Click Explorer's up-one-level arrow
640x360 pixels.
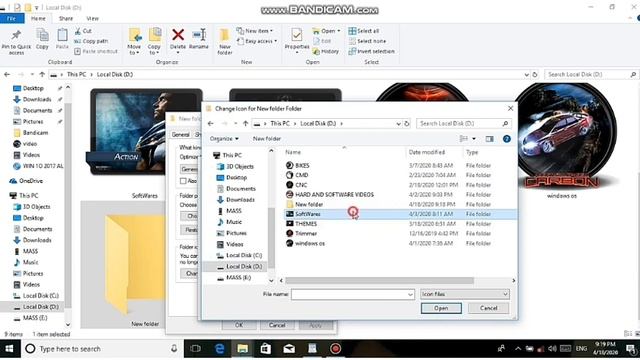tap(42, 74)
